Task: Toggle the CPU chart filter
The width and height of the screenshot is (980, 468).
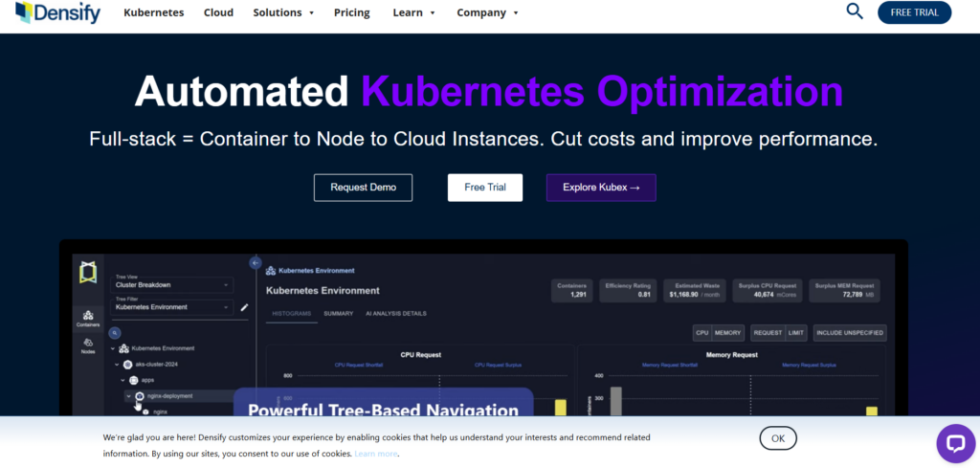Action: pyautogui.click(x=702, y=333)
